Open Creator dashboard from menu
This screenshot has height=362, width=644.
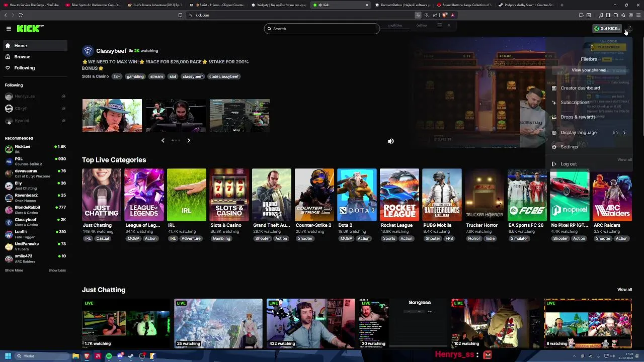[589, 88]
